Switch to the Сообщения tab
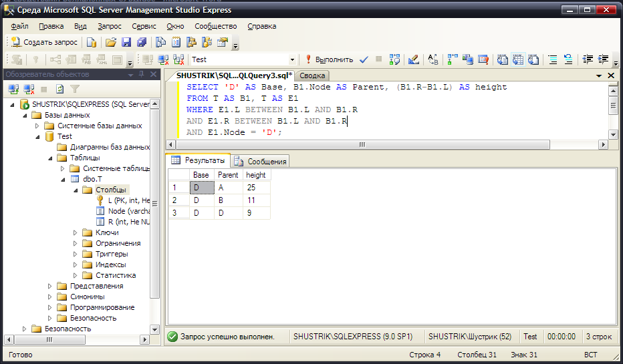The width and height of the screenshot is (623, 364). 261,161
